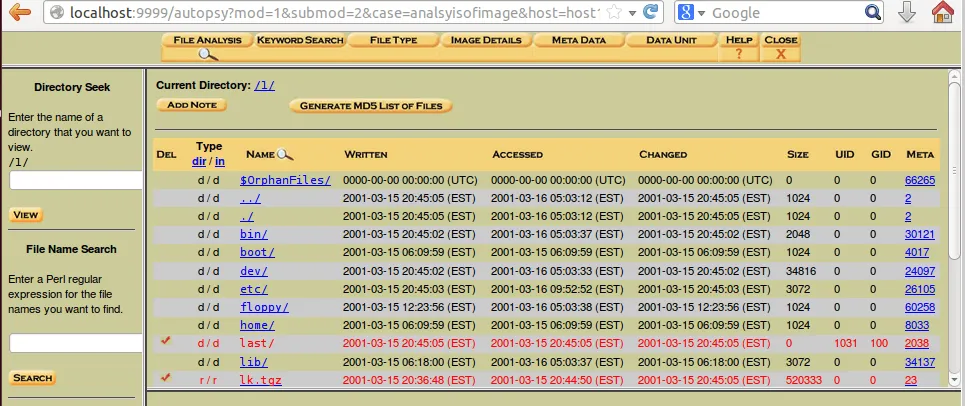Viewport: 965px width, 406px height.
Task: Open the downloads arrow icon
Action: [908, 13]
